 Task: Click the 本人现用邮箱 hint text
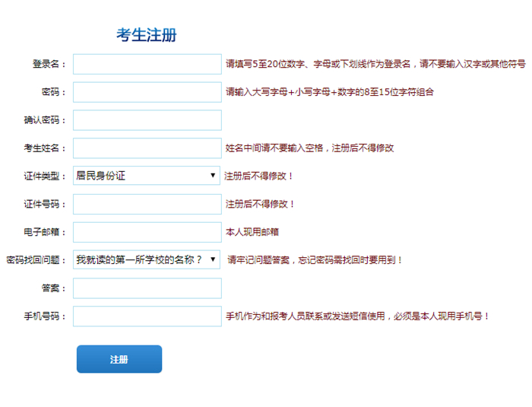252,232
